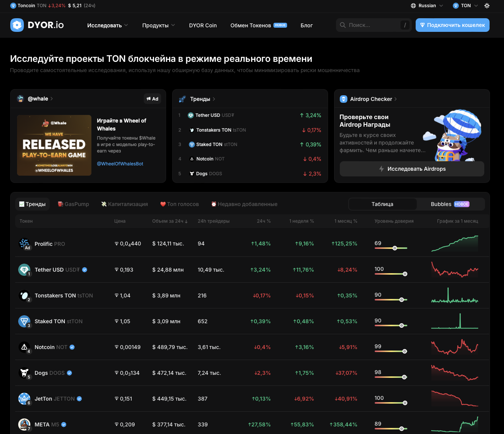Click the rocket icon in Trends card
Screen dimensions: 504x434
tap(182, 99)
